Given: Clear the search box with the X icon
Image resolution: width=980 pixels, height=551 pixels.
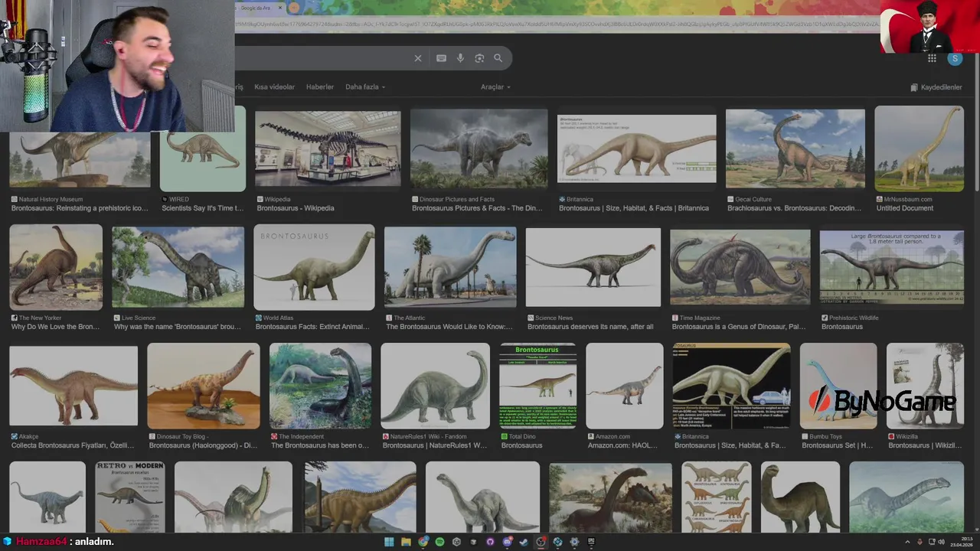Looking at the screenshot, I should click(418, 58).
